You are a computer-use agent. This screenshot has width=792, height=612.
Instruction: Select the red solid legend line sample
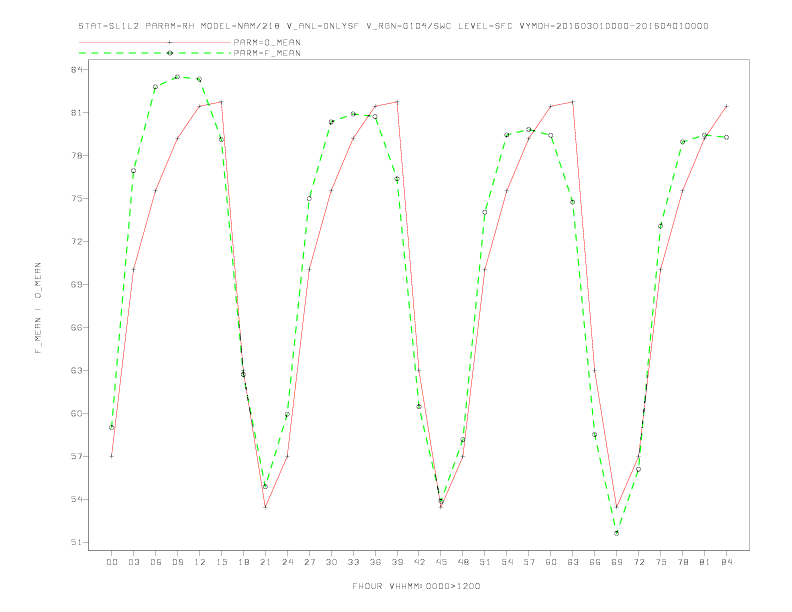(155, 42)
